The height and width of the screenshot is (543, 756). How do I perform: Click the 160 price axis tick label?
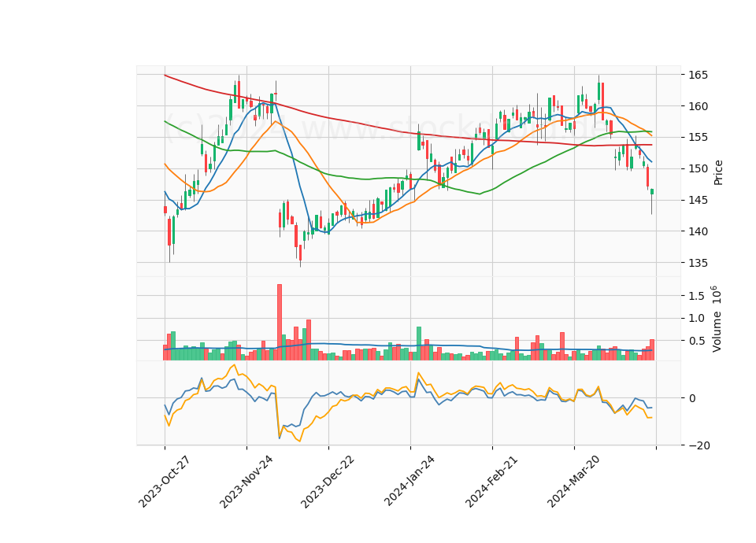tap(699, 106)
